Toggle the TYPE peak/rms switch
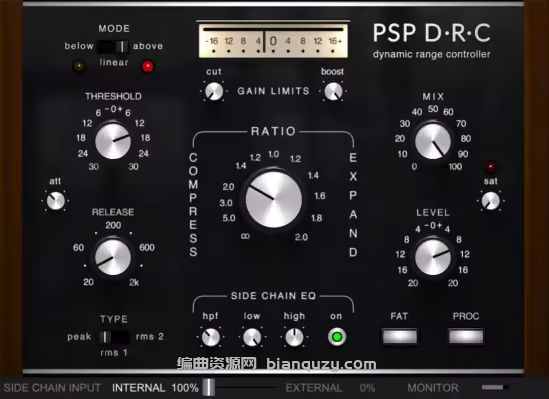549x399 pixels. pos(114,337)
